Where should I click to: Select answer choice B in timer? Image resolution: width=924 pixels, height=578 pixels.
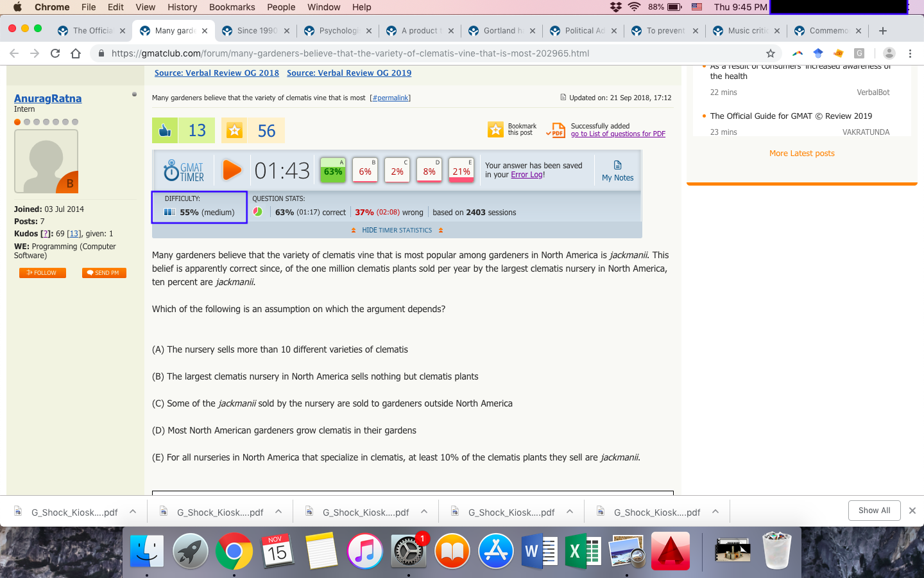tap(365, 171)
